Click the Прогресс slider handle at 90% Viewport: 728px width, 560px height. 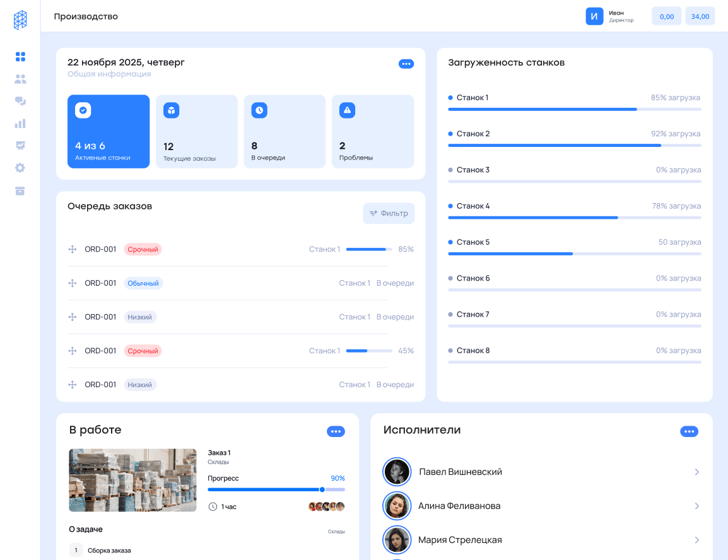point(322,489)
